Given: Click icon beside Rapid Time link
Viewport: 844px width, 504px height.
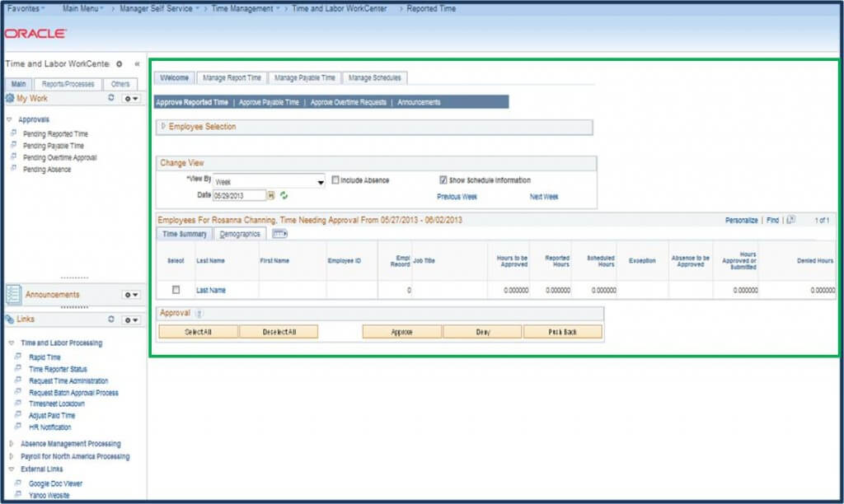Looking at the screenshot, I should point(18,356).
